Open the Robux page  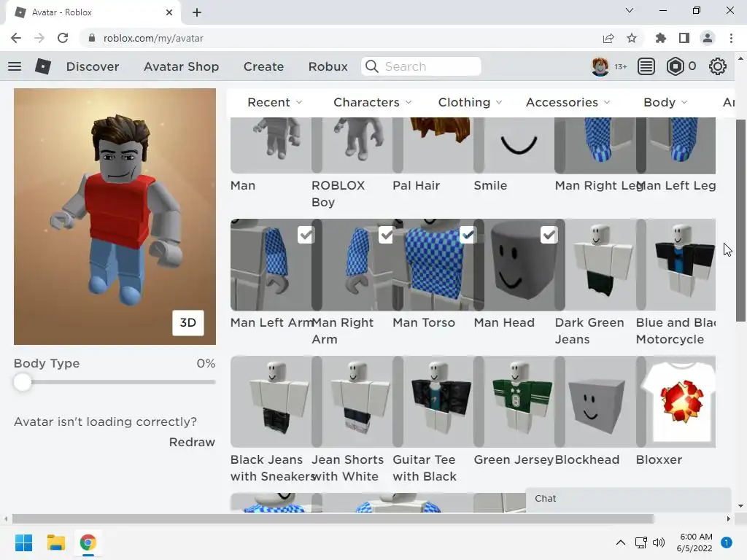point(328,66)
